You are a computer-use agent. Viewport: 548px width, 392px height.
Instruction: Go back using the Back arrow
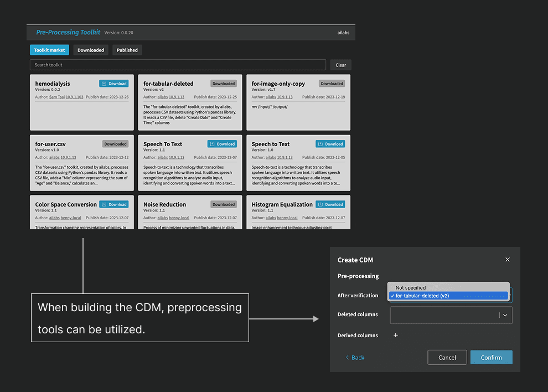click(354, 358)
